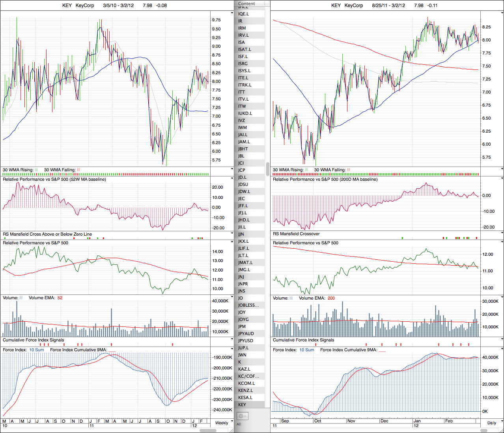Click the All filter label under list
The height and width of the screenshot is (433, 504).
point(239,424)
